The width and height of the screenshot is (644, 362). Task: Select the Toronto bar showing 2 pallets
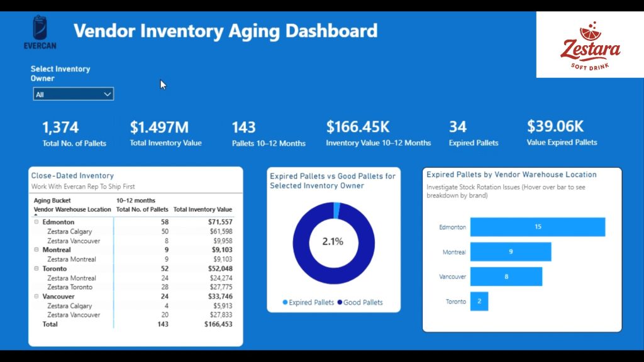[x=479, y=301]
